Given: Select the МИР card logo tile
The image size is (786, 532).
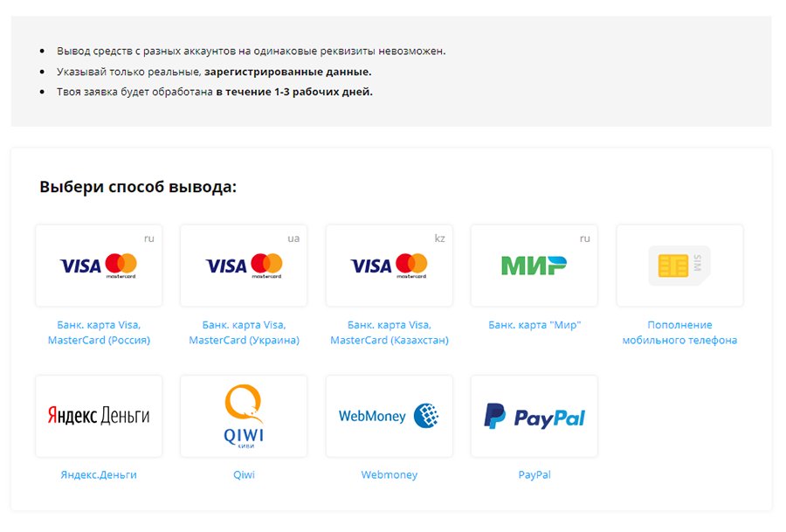Looking at the screenshot, I should (534, 266).
